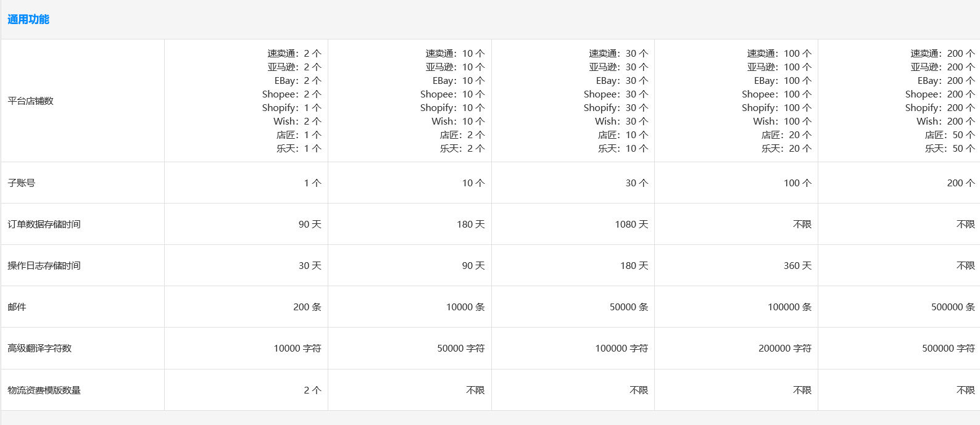Click the 通用功能 section heading

pos(28,19)
